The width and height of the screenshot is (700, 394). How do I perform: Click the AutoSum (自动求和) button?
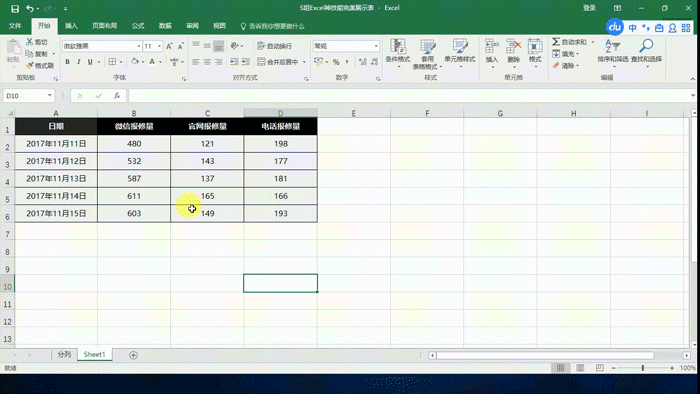[570, 42]
